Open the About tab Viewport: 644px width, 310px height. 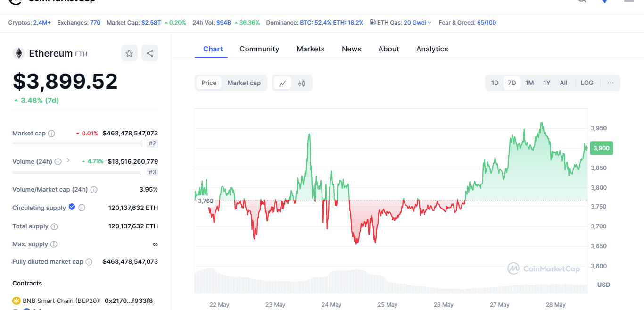(x=388, y=49)
